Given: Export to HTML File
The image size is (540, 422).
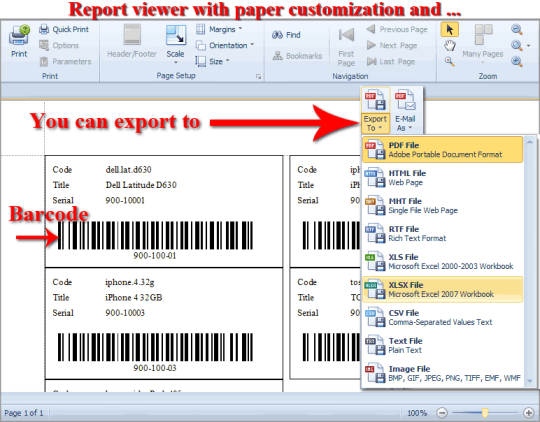Looking at the screenshot, I should (443, 178).
